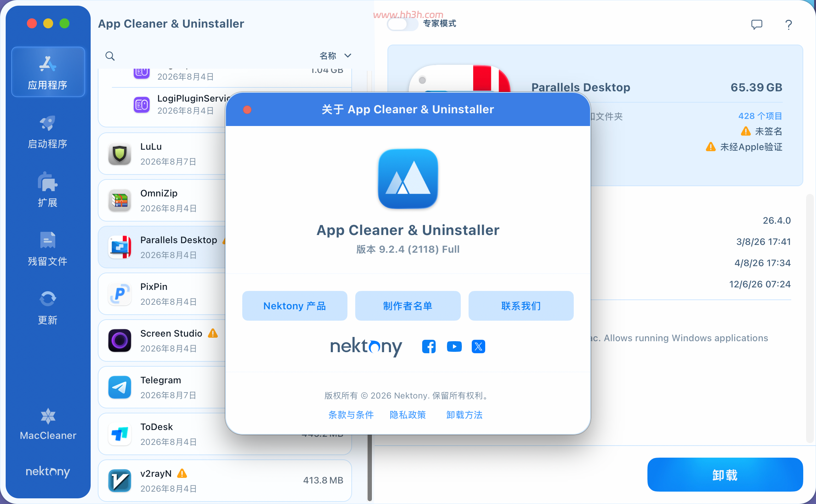Close the About dialog with red button

[x=247, y=110]
